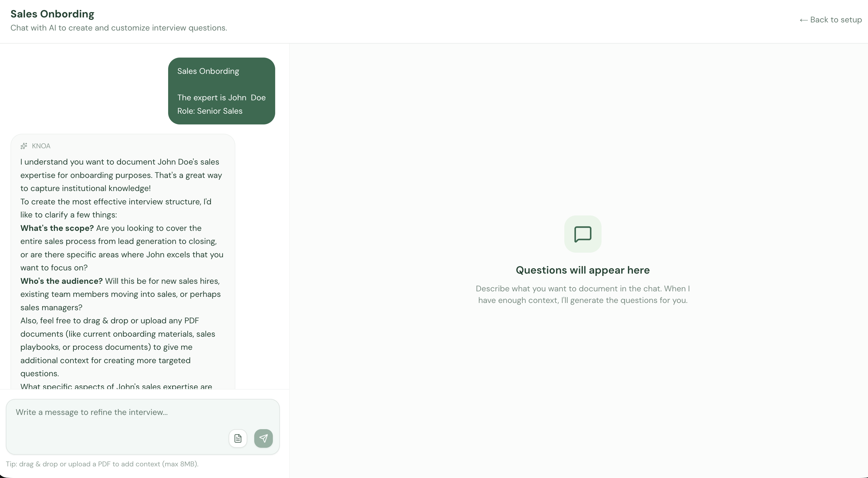This screenshot has width=868, height=478.
Task: Click the Role: Senior Sales text
Action: tap(210, 111)
